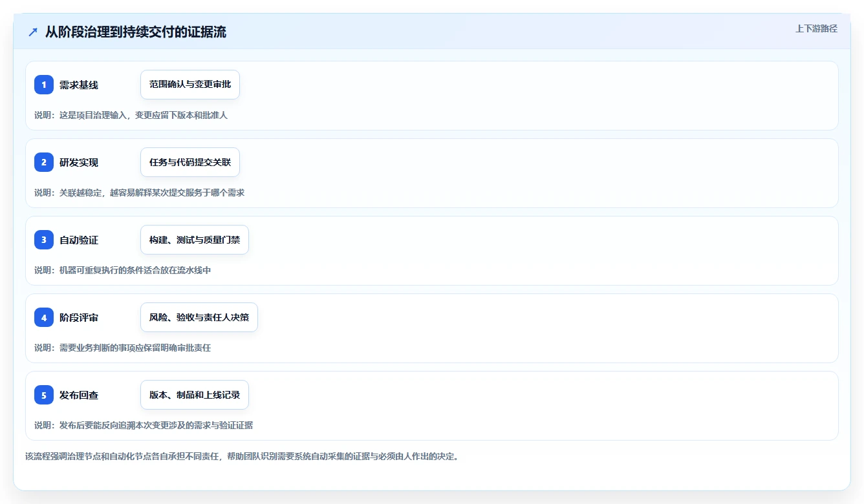Click the step 4 number badge
The image size is (864, 504).
pos(44,317)
